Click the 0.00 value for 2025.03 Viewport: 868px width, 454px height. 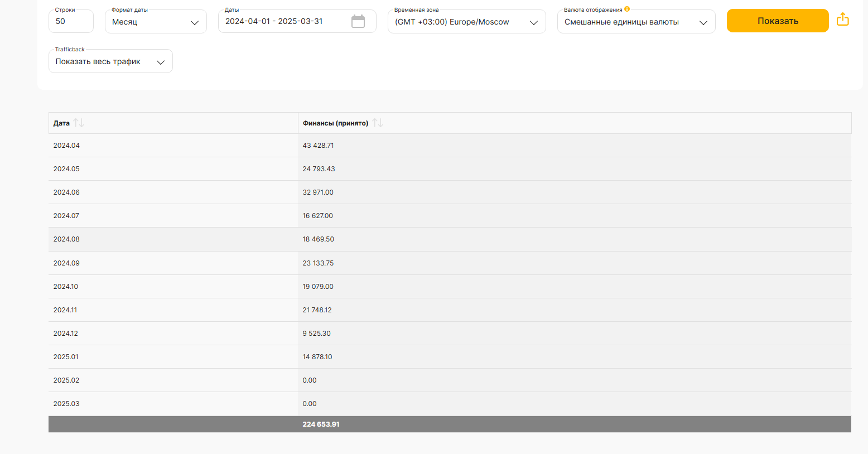pos(310,404)
